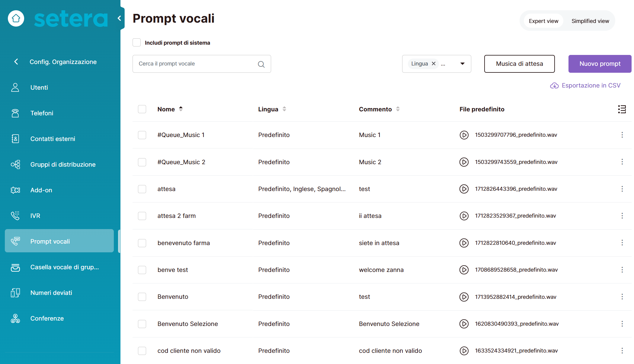Open the Musica di attesa button
This screenshot has width=634, height=364.
pyautogui.click(x=519, y=64)
